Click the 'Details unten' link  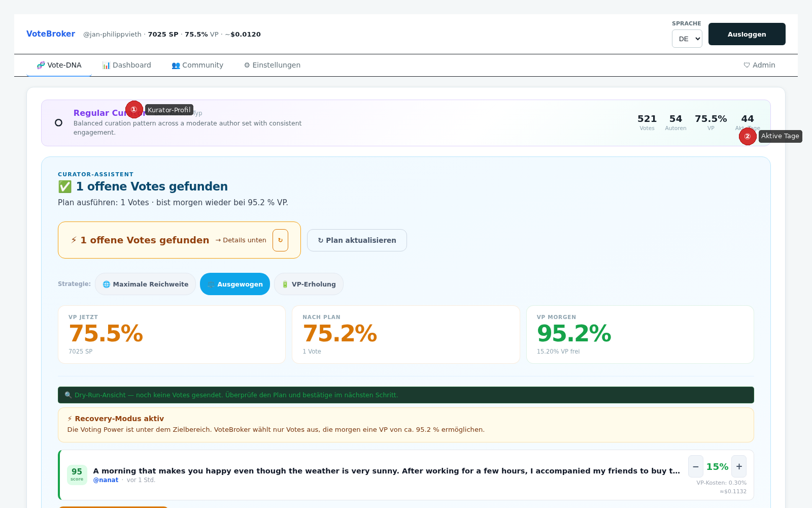click(241, 240)
